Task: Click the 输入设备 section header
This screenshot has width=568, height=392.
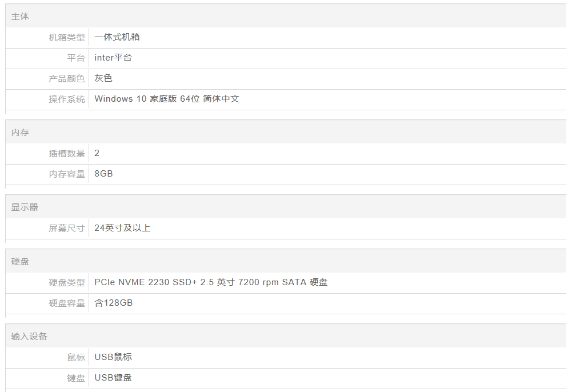Action: (x=29, y=337)
